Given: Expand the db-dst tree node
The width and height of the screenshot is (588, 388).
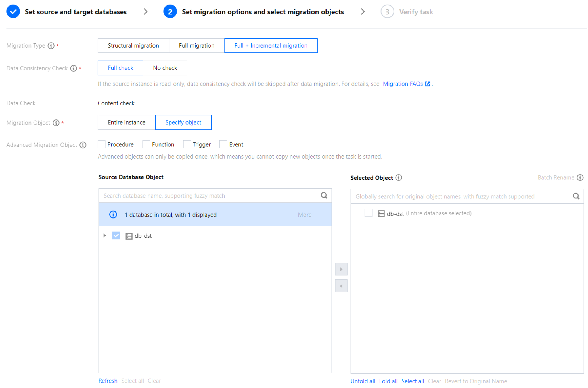Looking at the screenshot, I should pyautogui.click(x=105, y=236).
